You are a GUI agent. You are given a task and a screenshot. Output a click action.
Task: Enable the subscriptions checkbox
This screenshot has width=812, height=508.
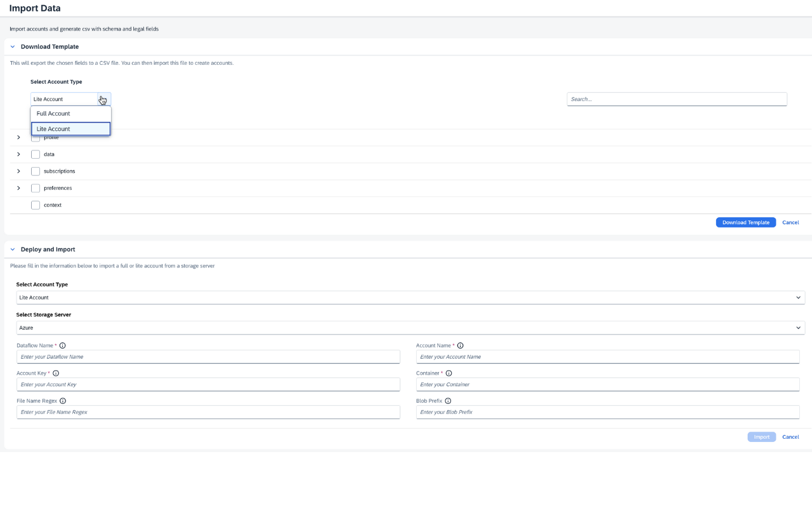(36, 171)
